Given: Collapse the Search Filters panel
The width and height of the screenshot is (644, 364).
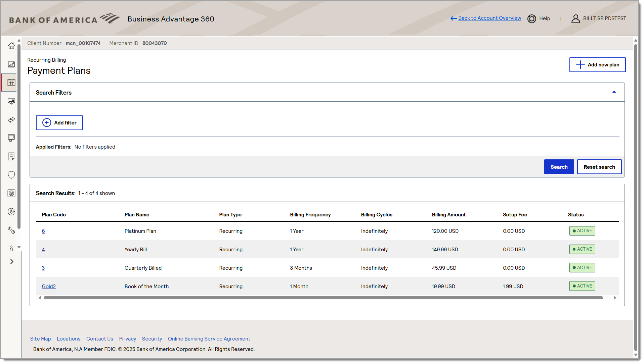Looking at the screenshot, I should click(x=614, y=92).
